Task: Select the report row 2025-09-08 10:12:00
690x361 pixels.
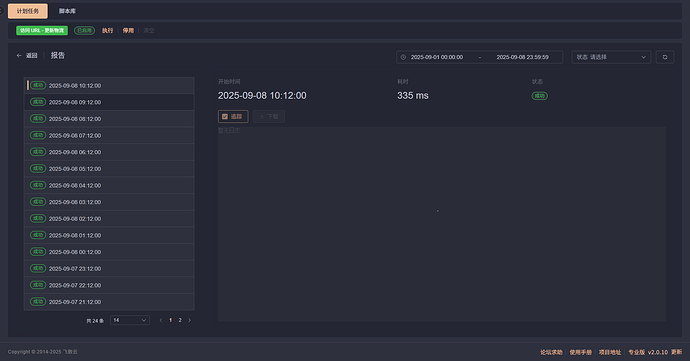Action: [x=109, y=85]
